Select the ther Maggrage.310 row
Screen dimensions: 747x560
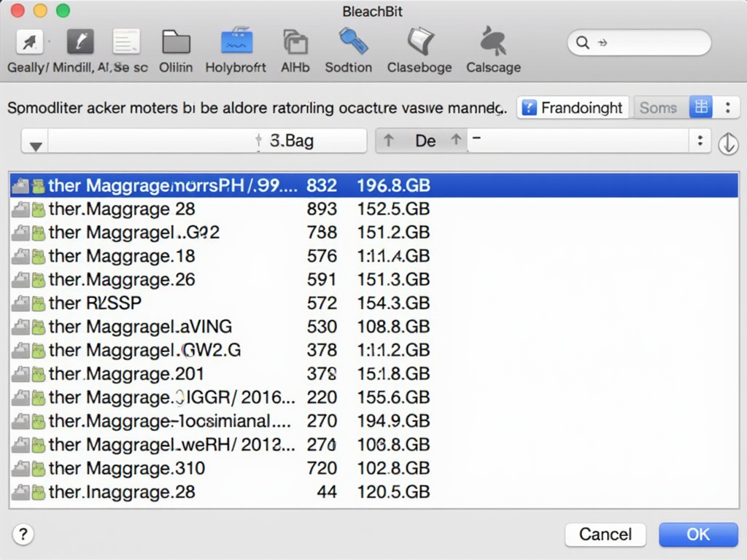(374, 469)
